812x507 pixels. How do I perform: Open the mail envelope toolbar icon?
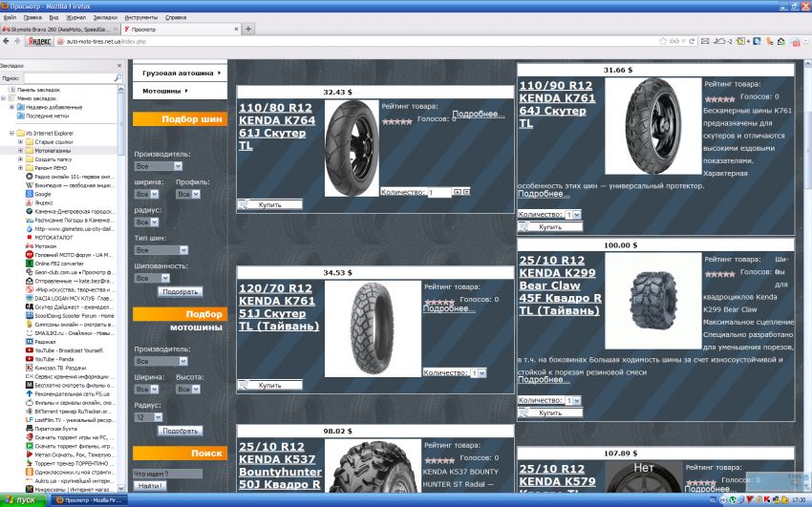pos(705,41)
